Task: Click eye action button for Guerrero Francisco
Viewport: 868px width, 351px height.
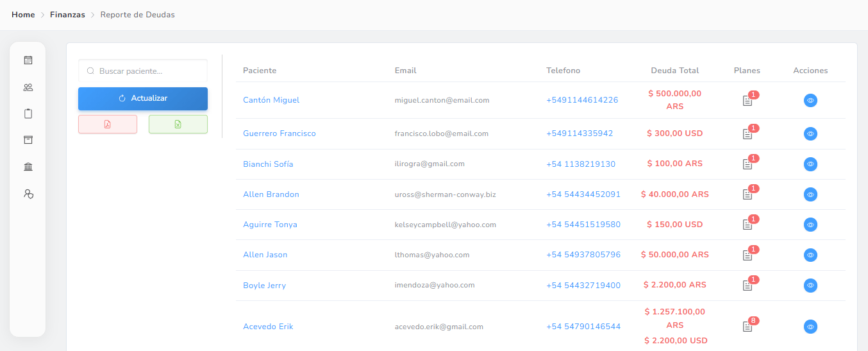Action: tap(810, 133)
